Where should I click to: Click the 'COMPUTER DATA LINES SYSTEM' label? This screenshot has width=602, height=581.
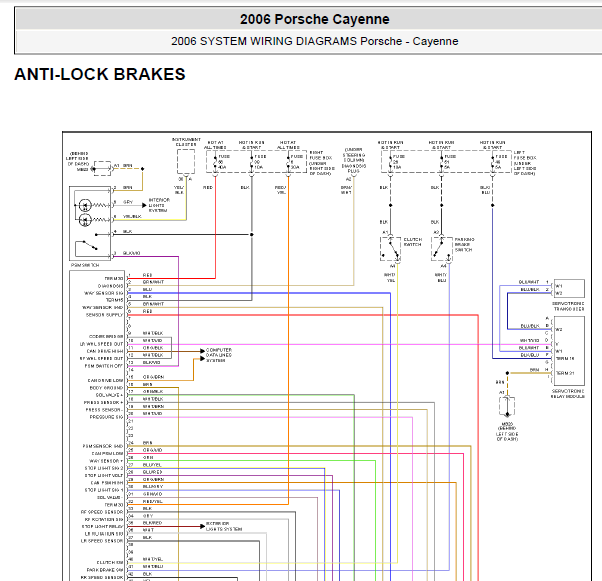219,355
